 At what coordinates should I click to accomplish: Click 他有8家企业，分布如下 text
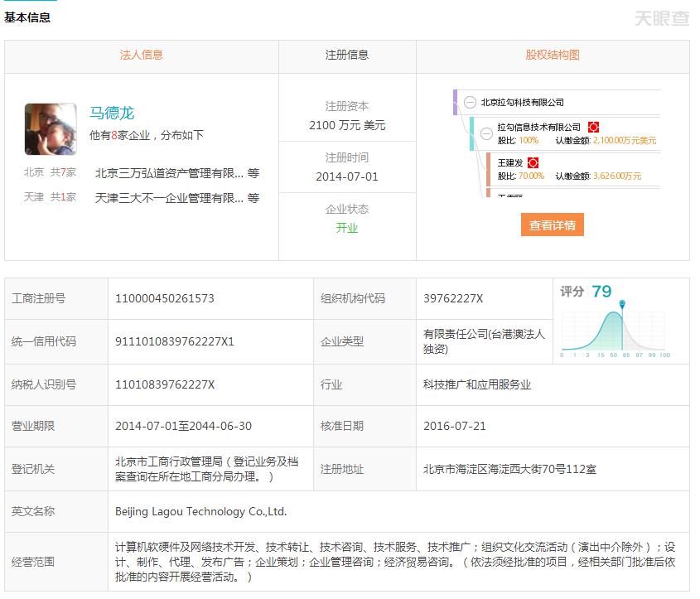point(147,135)
